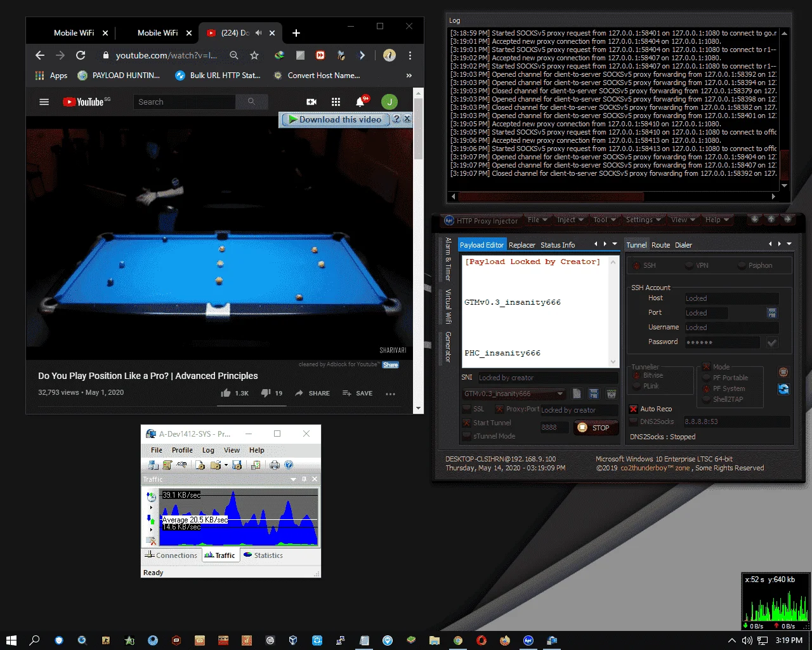Screen dimensions: 812x650
Task: Open the zoom magnifier icon in address bar
Action: pyautogui.click(x=234, y=55)
